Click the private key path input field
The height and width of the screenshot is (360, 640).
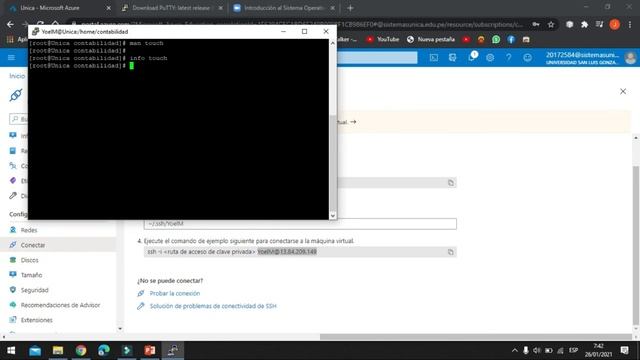300,224
